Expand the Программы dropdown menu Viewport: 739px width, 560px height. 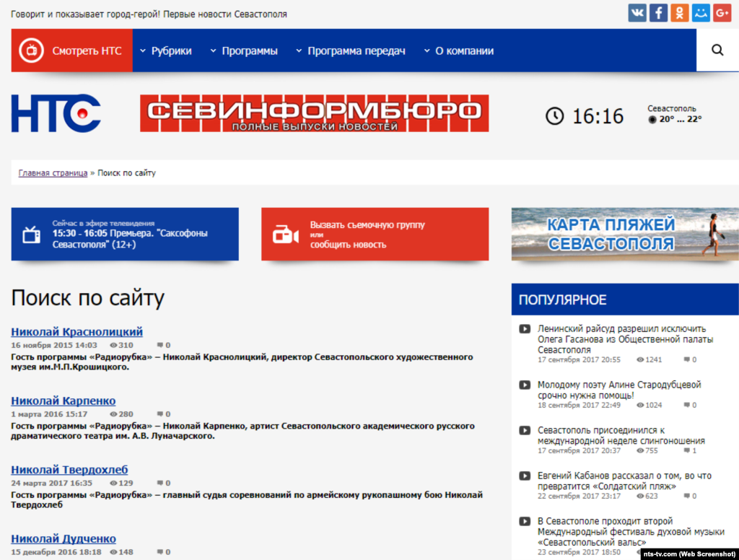tap(244, 51)
